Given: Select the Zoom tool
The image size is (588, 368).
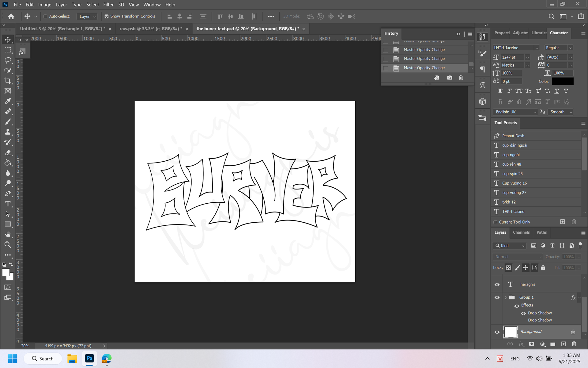Looking at the screenshot, I should point(8,245).
